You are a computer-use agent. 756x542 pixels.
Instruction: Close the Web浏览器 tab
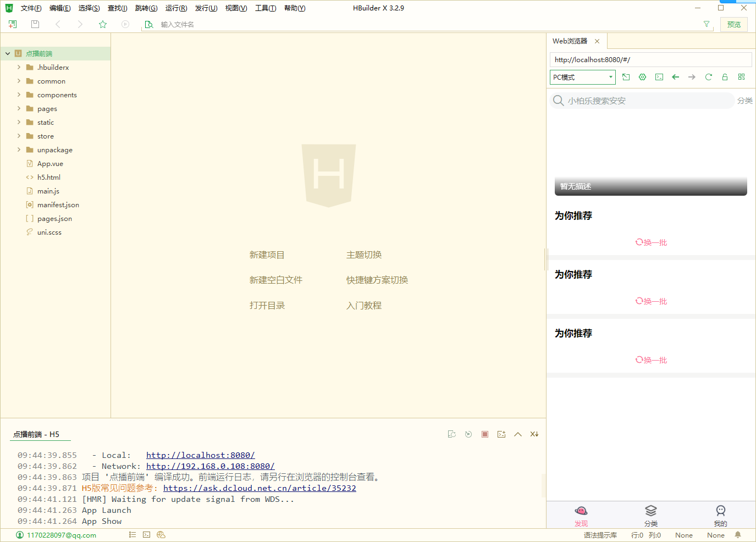pyautogui.click(x=597, y=41)
